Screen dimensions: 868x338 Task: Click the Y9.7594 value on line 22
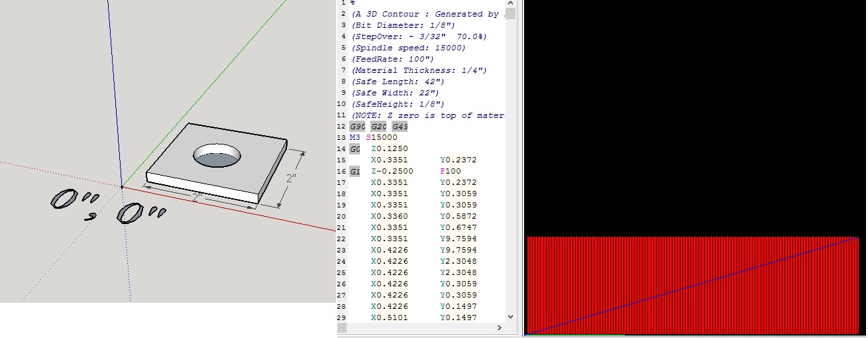coord(459,239)
